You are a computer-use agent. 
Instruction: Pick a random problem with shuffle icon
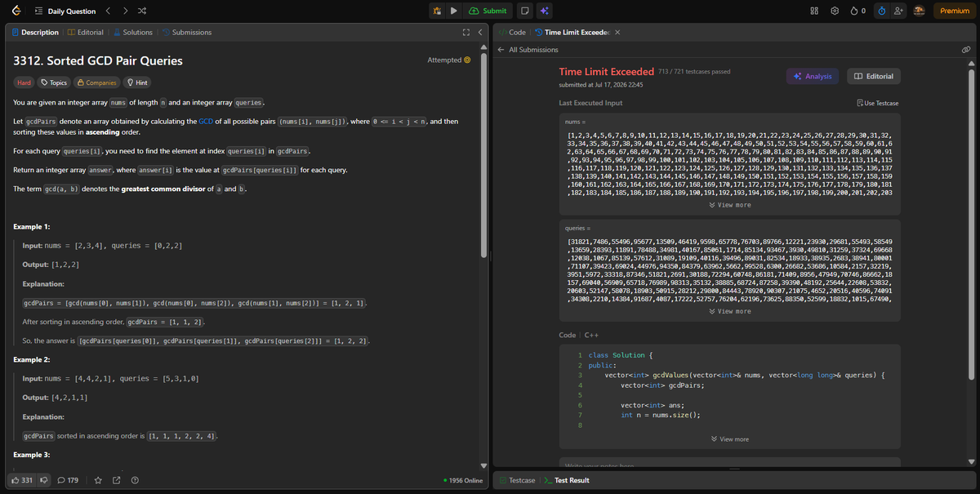(142, 11)
